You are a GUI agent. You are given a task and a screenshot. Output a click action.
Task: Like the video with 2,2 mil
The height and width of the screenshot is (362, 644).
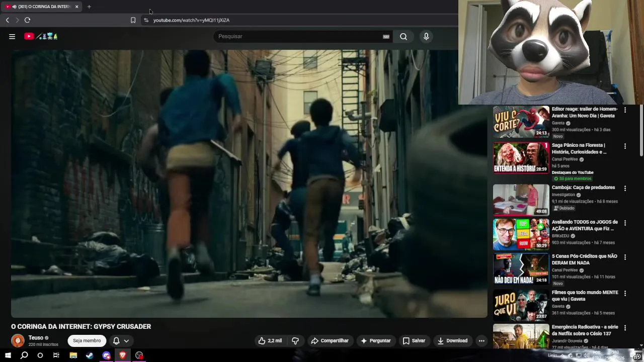[270, 341]
